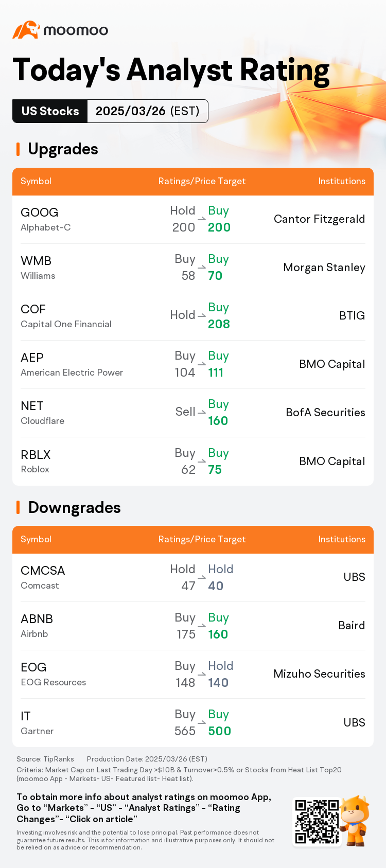
Task: Click the Mizuho Securities institution name
Action: pos(319,674)
